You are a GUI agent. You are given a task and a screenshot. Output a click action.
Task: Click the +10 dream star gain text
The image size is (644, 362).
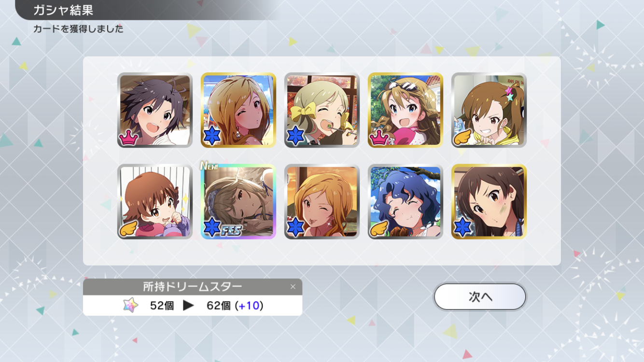tap(249, 306)
